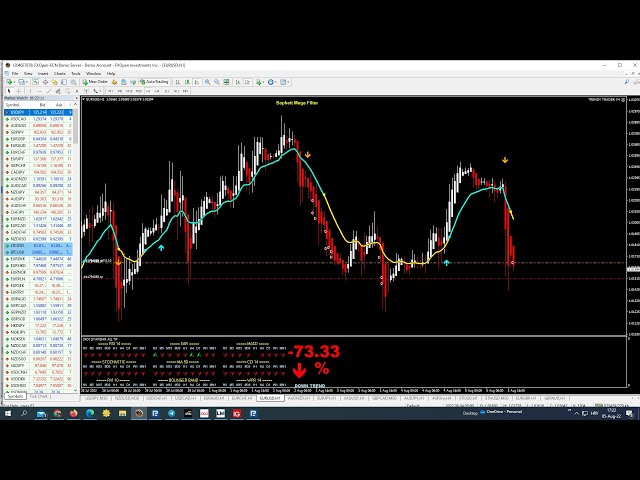Switch to the Tick Chart tab

(x=38, y=396)
